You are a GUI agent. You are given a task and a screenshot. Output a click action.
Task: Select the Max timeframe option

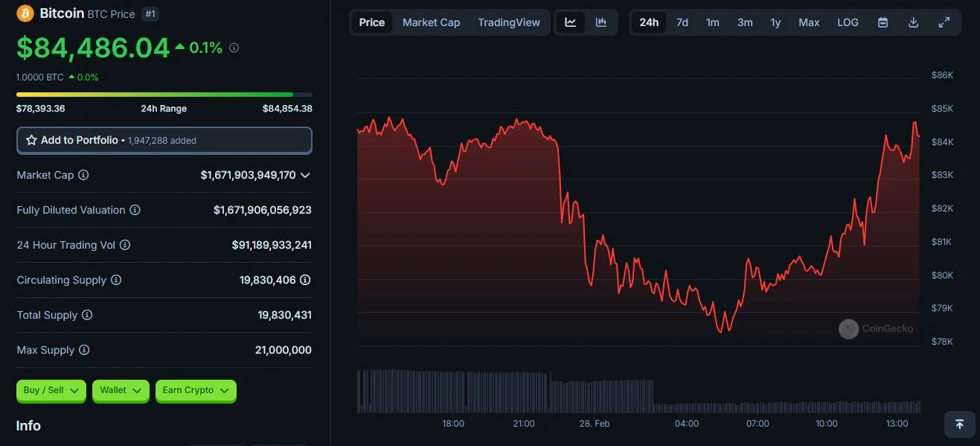pyautogui.click(x=809, y=22)
